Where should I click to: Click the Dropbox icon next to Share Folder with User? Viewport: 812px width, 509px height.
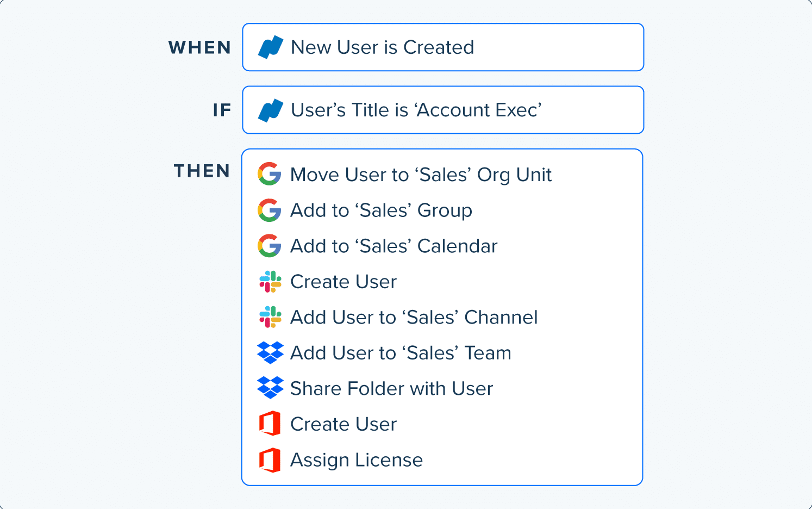click(270, 388)
